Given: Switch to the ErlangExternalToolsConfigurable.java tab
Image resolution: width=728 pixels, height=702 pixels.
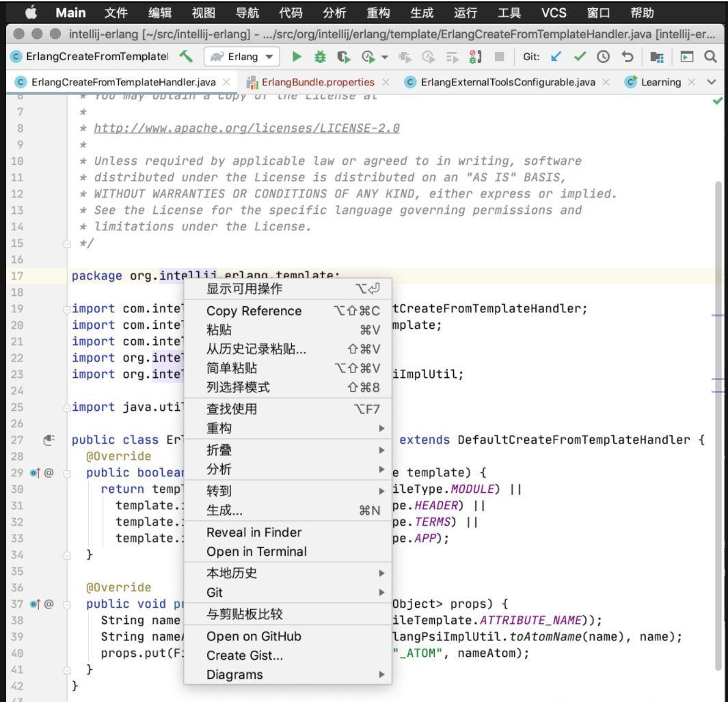Looking at the screenshot, I should pyautogui.click(x=508, y=82).
